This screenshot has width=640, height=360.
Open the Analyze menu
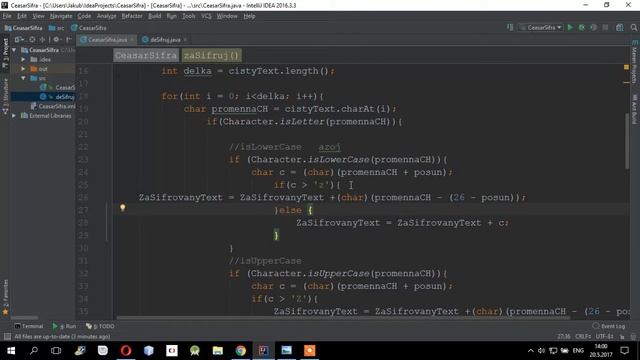(106, 16)
